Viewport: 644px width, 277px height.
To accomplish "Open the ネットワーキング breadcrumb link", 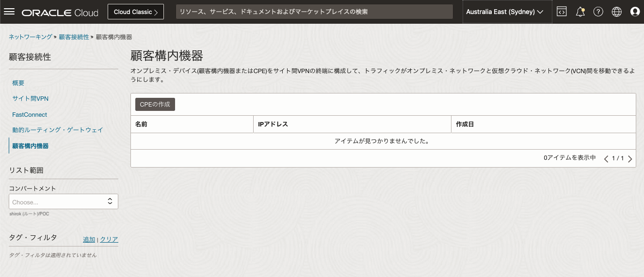I will pyautogui.click(x=31, y=37).
